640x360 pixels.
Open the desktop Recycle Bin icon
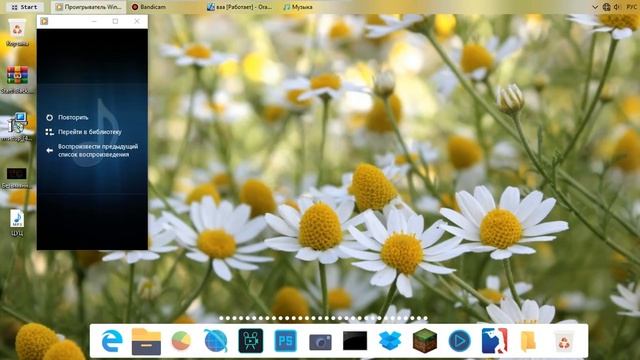[17, 33]
